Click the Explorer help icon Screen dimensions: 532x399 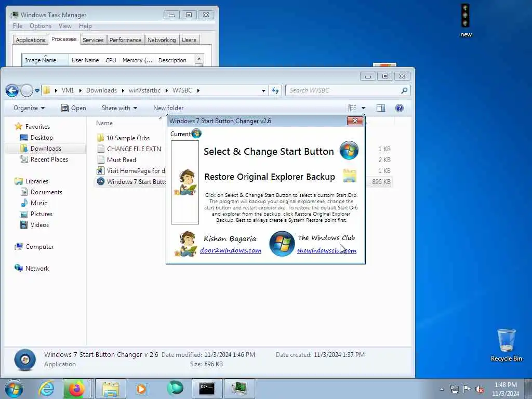400,108
